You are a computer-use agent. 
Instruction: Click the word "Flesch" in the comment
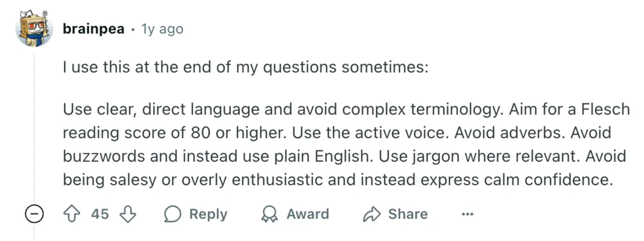tap(605, 109)
